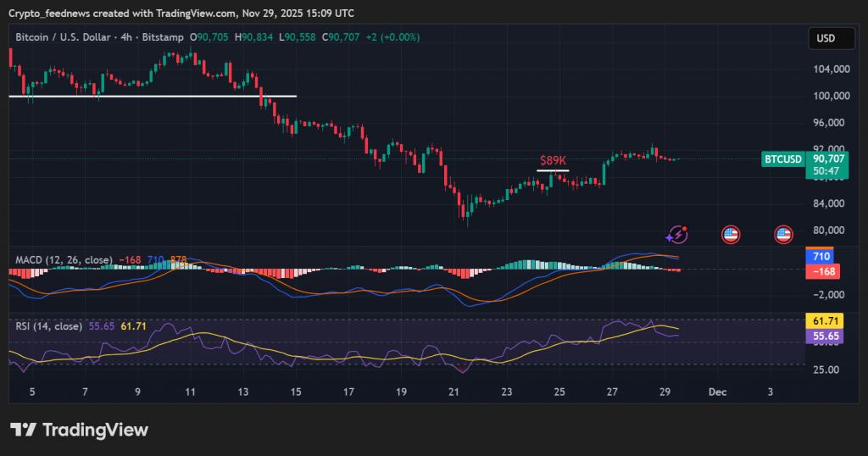Open the USD currency selector
This screenshot has width=868, height=456.
[826, 38]
